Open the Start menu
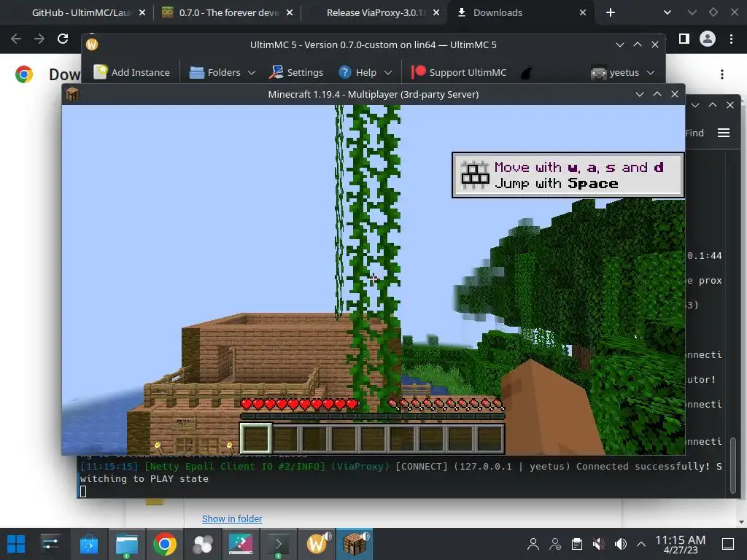 coord(16,544)
